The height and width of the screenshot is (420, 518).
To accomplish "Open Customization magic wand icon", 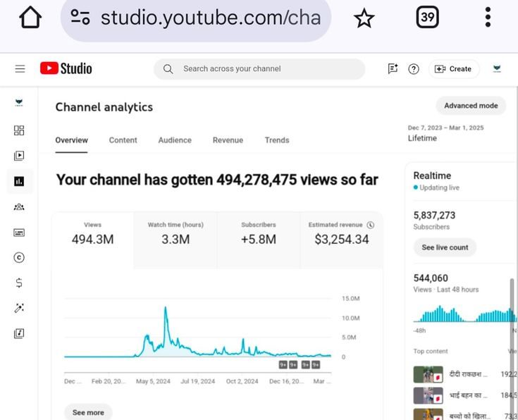I will pyautogui.click(x=19, y=308).
